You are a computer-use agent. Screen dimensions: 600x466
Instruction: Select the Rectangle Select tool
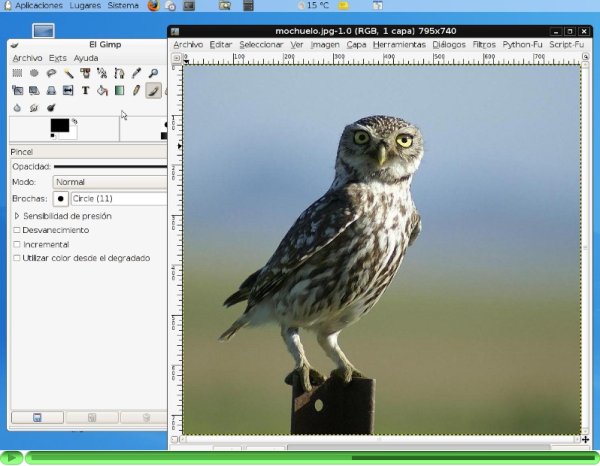(17, 73)
